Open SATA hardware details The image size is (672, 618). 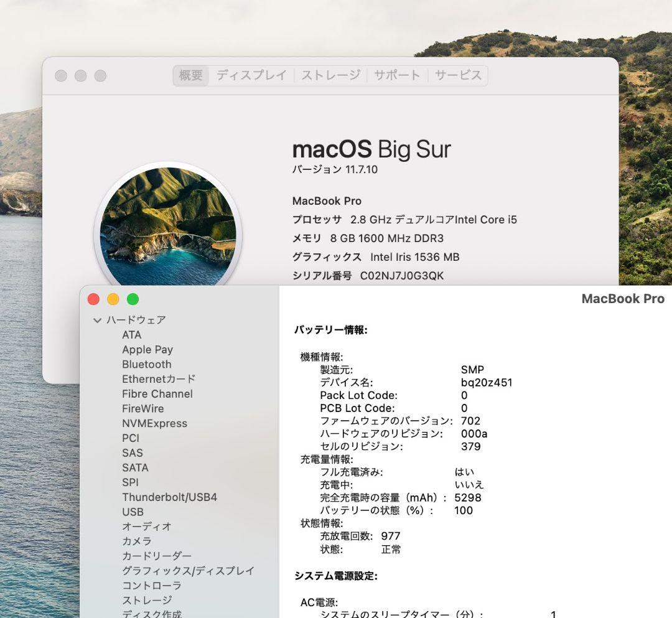point(136,467)
